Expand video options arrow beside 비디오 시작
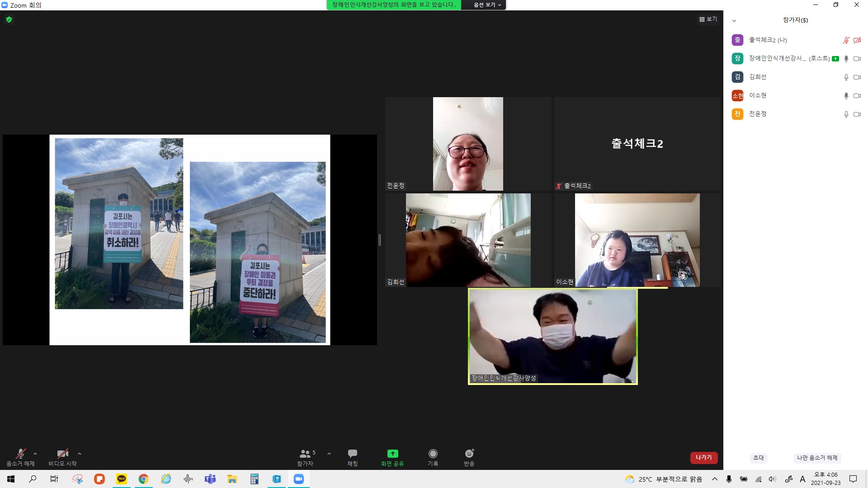Image resolution: width=868 pixels, height=488 pixels. click(80, 454)
